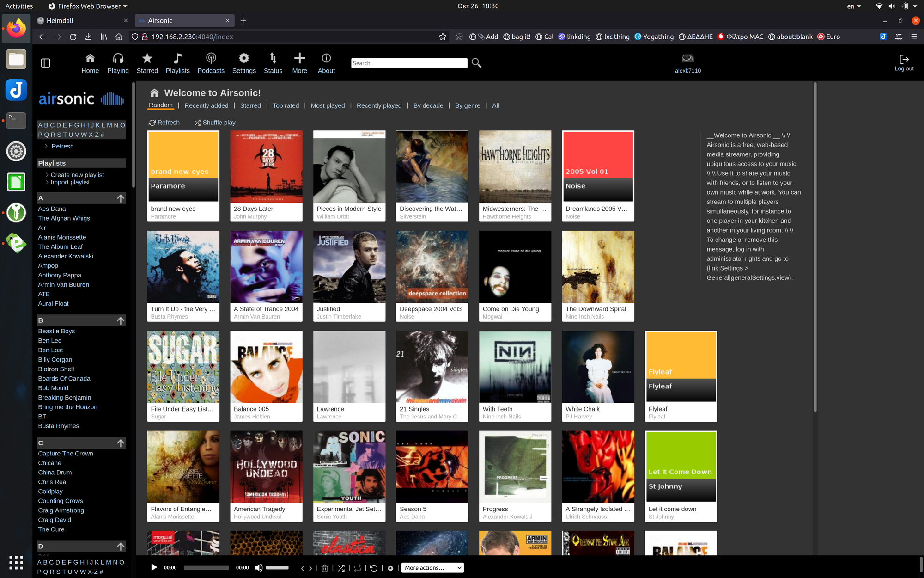Clear play queue with trash icon
Screen dimensions: 924x578
pos(325,568)
